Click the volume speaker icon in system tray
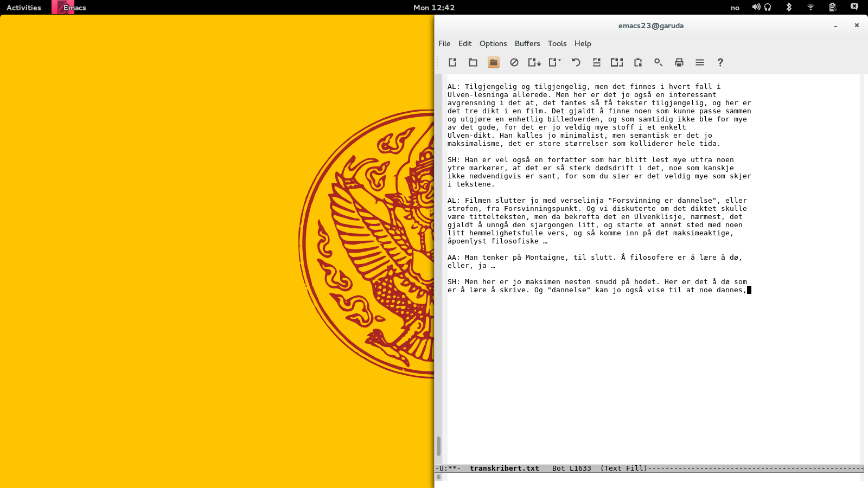Screen dimensions: 868x488 point(756,7)
